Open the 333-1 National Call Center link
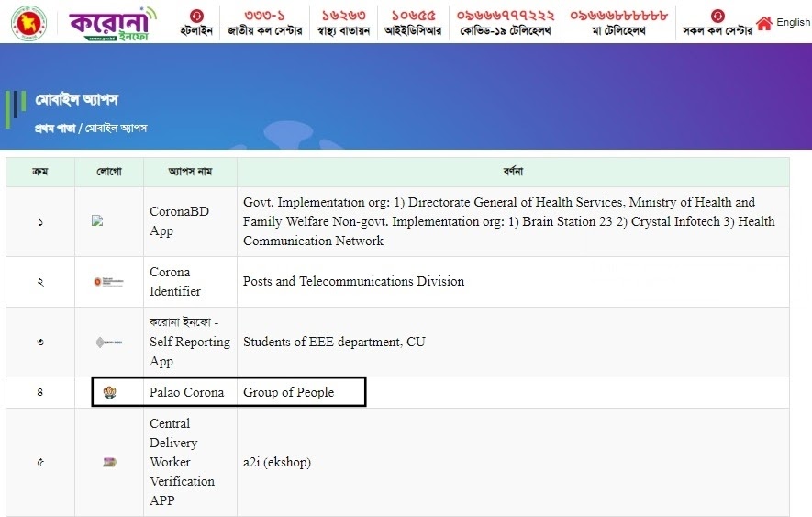The width and height of the screenshot is (812, 517). click(x=264, y=23)
